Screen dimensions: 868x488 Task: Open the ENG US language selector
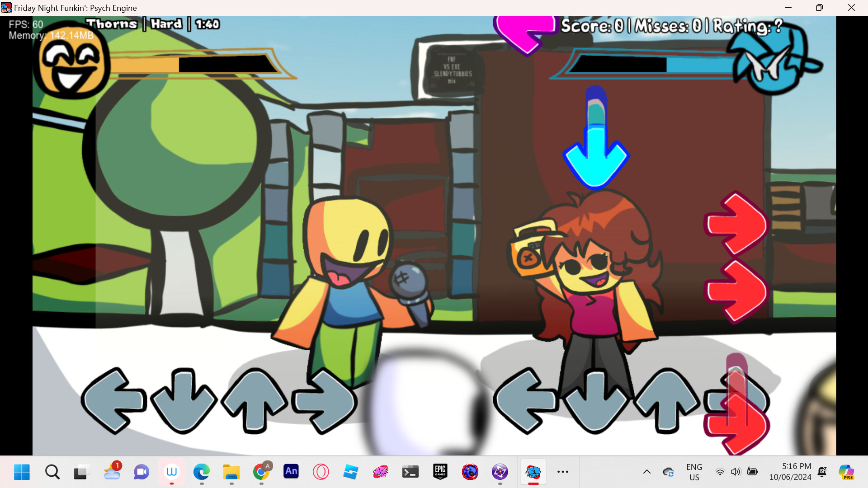(x=695, y=472)
